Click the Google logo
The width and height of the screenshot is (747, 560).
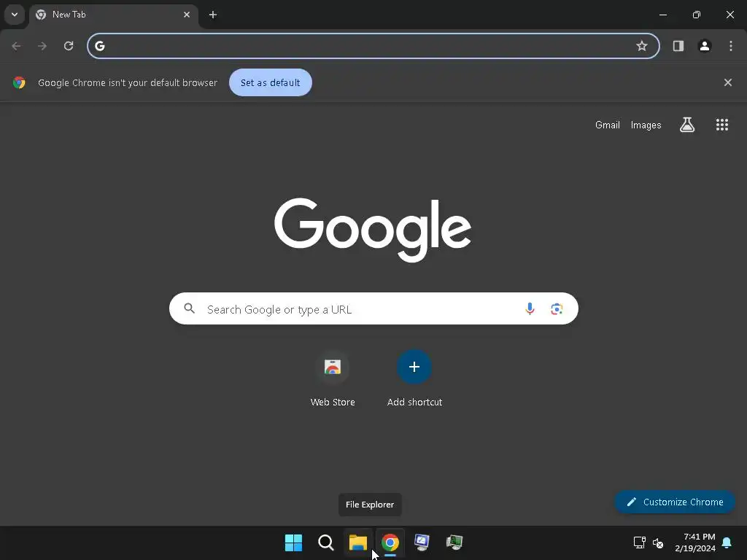[x=373, y=230]
